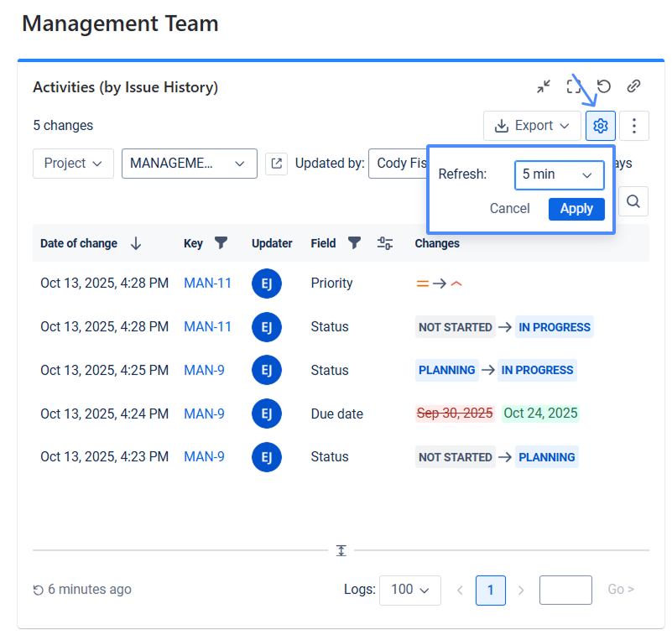
Task: Click the page number input field
Action: [x=565, y=590]
